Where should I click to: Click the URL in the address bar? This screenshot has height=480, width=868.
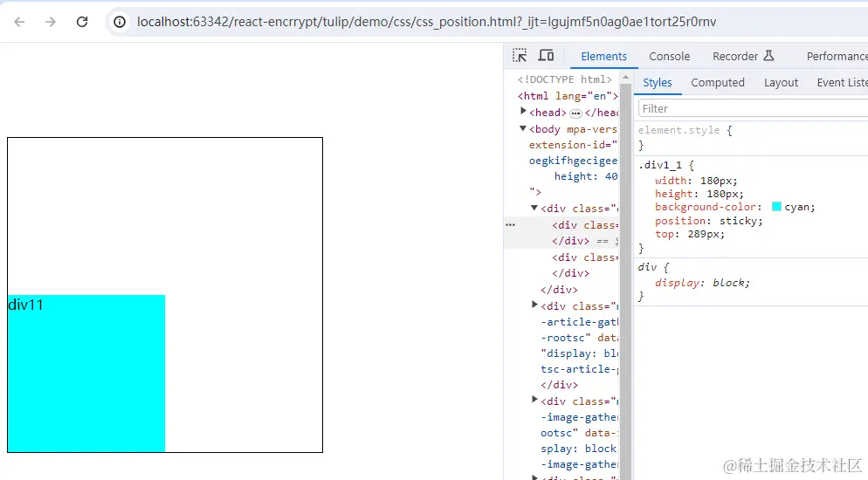[x=426, y=22]
